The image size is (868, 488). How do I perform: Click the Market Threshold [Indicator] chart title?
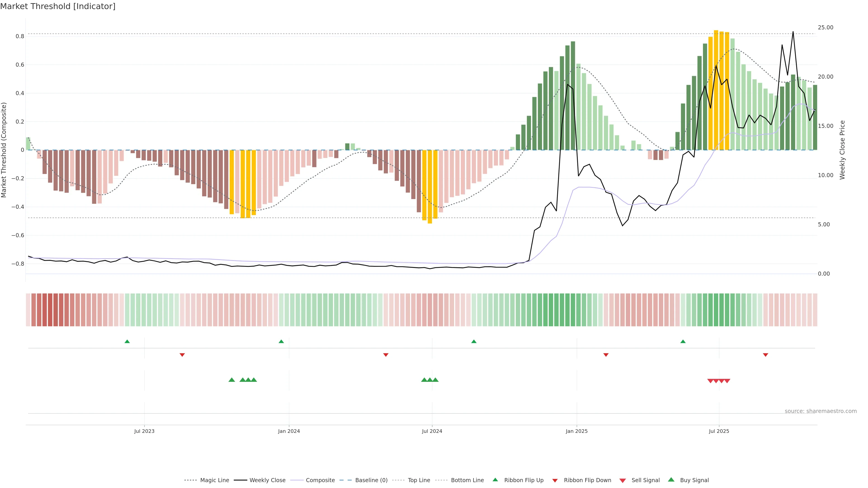(x=58, y=6)
